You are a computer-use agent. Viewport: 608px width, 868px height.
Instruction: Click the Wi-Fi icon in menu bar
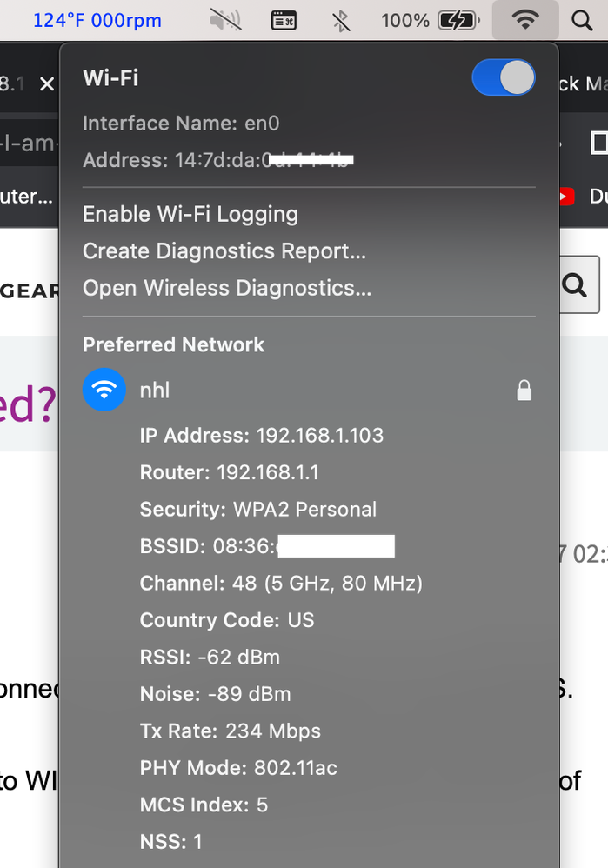click(524, 20)
